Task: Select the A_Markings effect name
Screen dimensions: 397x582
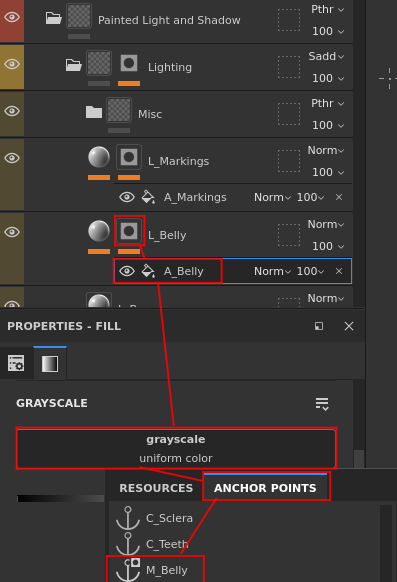Action: [195, 197]
